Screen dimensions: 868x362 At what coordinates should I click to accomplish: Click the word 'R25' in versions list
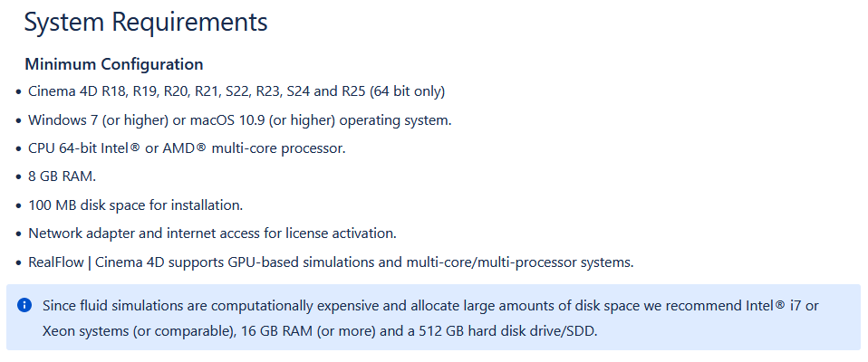(353, 91)
